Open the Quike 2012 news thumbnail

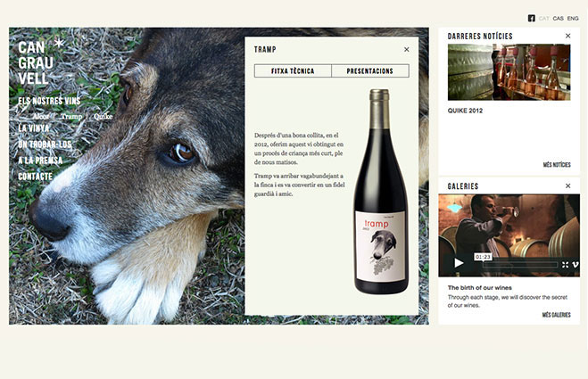click(x=509, y=72)
